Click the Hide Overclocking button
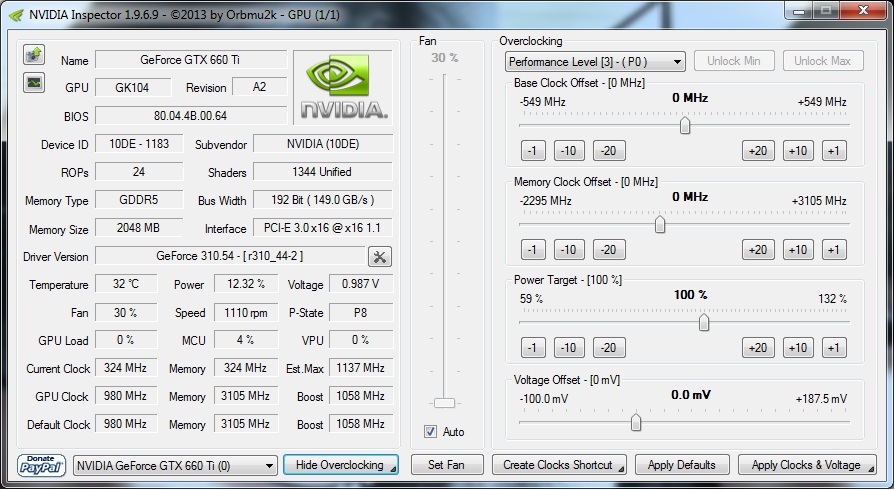The height and width of the screenshot is (490, 895). (341, 465)
